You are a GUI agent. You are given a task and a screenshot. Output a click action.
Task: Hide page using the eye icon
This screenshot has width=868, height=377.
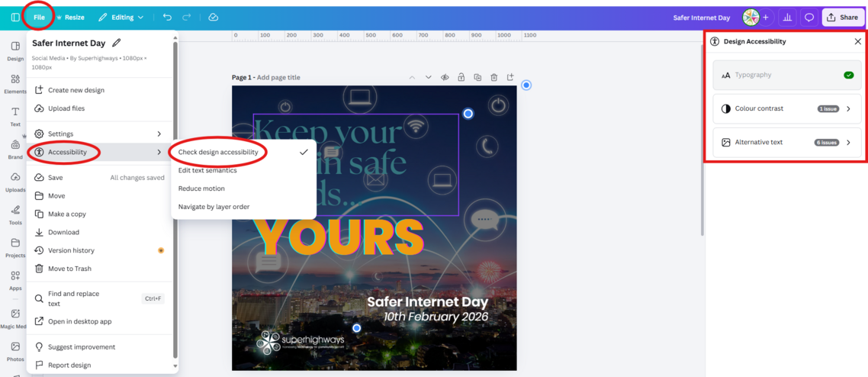(x=445, y=78)
